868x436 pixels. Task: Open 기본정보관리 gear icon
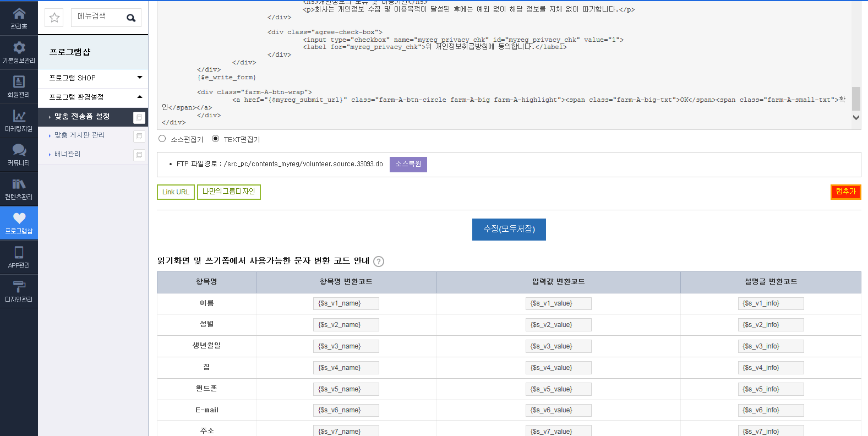pos(19,47)
